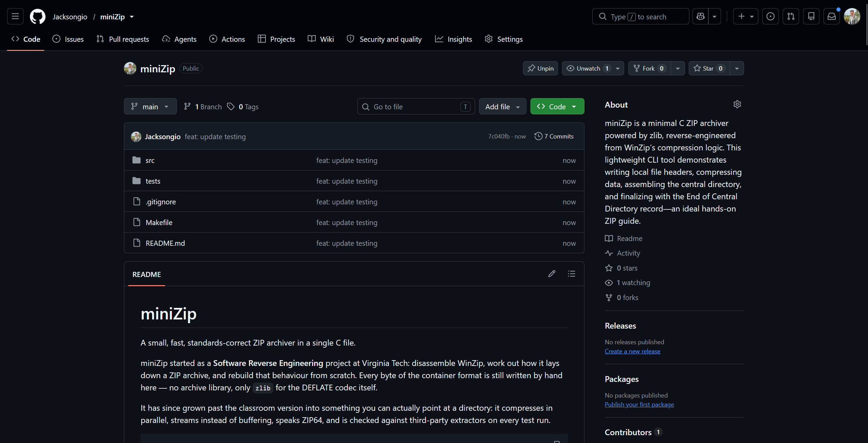The height and width of the screenshot is (443, 868).
Task: Edit the About section with gear icon
Action: (x=737, y=104)
